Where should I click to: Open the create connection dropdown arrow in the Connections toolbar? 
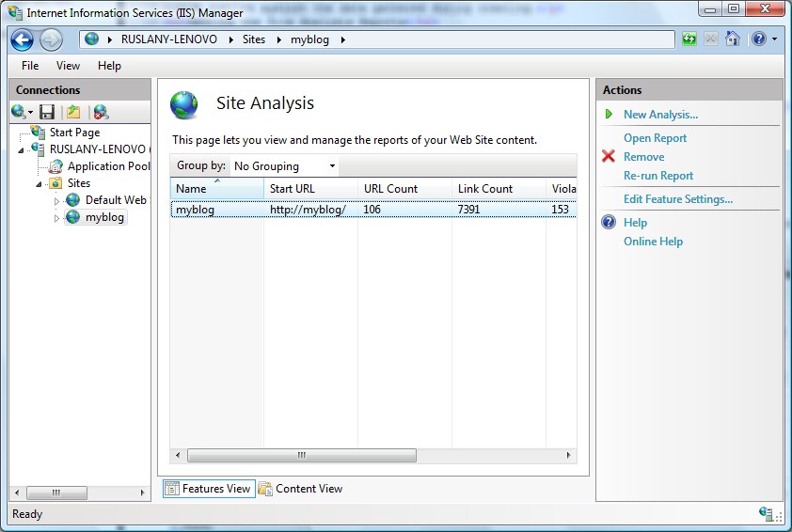tap(30, 112)
